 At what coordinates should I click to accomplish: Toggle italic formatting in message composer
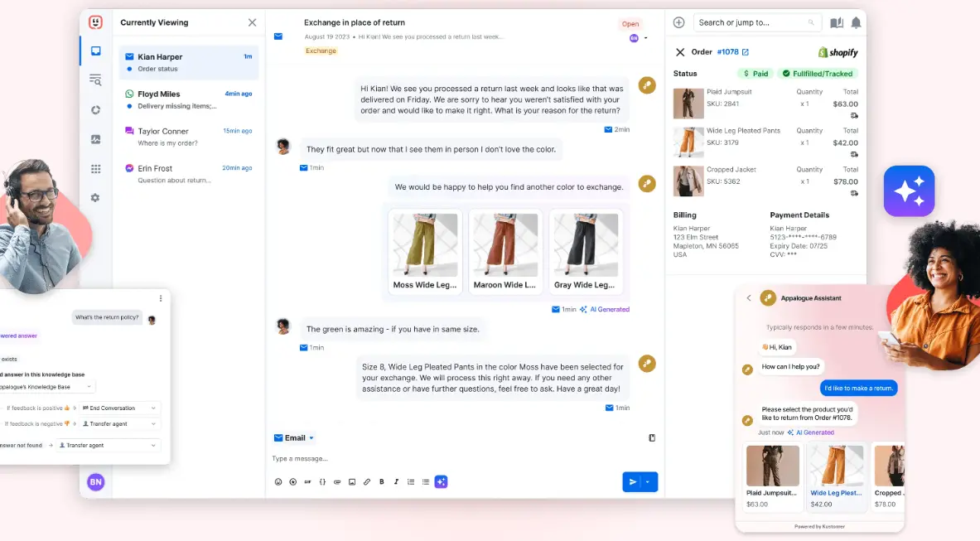tap(396, 481)
